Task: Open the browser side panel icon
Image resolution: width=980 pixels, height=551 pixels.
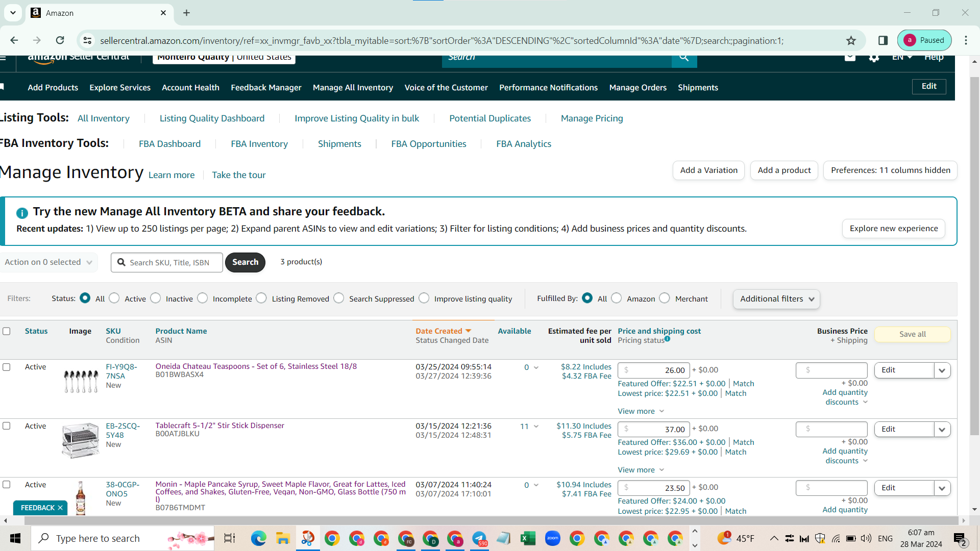Action: coord(883,40)
